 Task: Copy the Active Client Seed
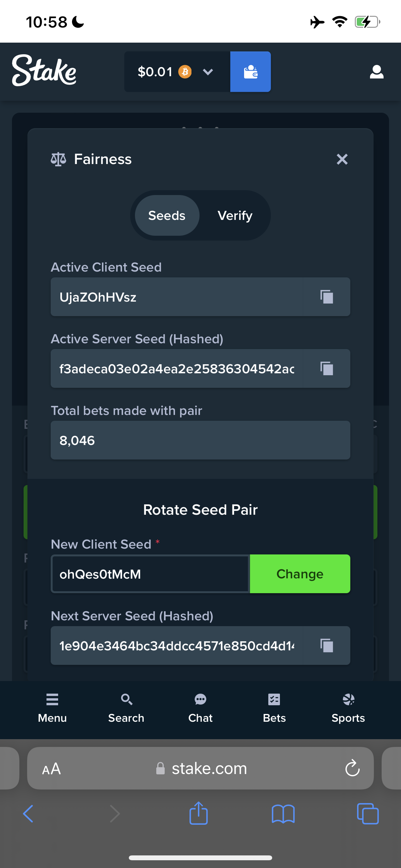coord(326,297)
